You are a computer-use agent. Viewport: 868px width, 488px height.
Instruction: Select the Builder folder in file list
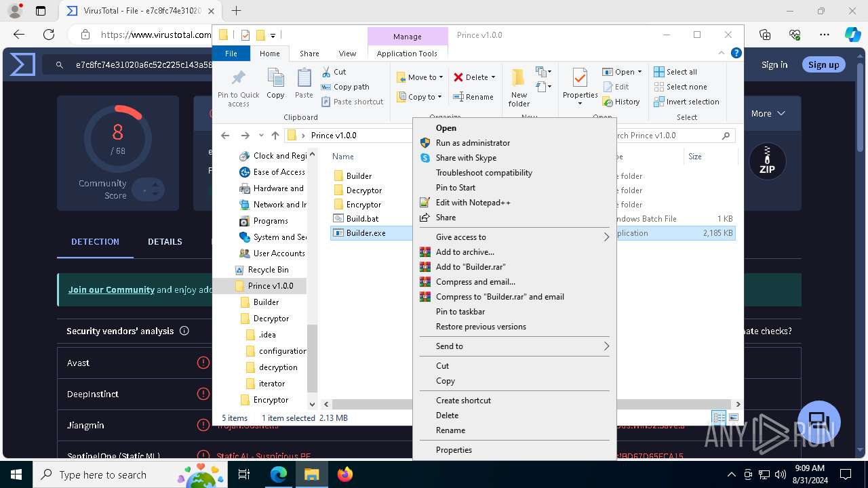pyautogui.click(x=359, y=176)
